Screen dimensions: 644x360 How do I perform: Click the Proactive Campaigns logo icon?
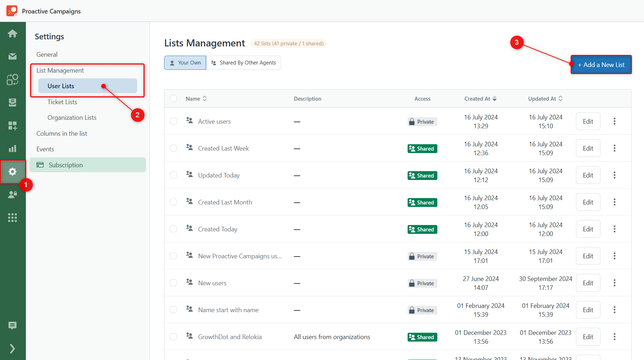click(x=12, y=11)
